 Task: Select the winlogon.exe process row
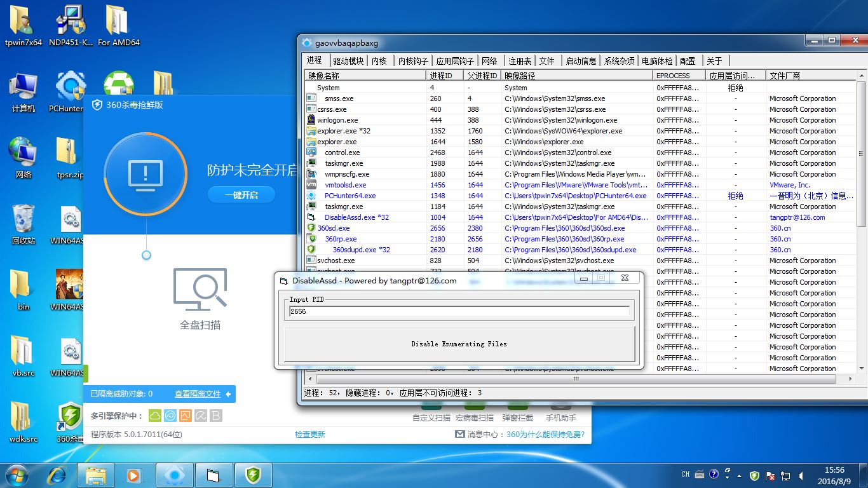tap(580, 120)
